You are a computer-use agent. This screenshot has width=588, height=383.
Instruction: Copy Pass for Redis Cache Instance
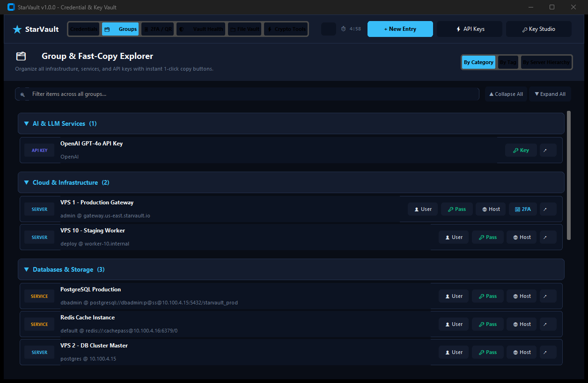click(x=487, y=324)
